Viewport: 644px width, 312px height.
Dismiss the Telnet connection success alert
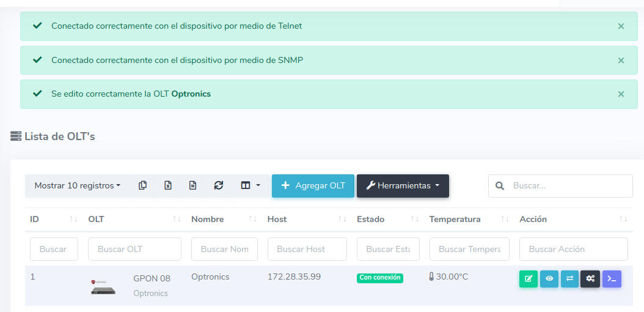point(621,26)
